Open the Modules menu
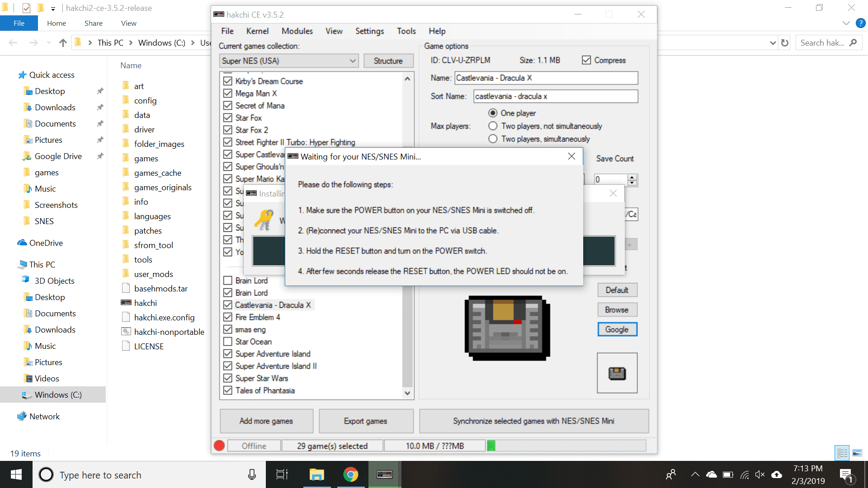Viewport: 868px width, 488px height. click(297, 31)
